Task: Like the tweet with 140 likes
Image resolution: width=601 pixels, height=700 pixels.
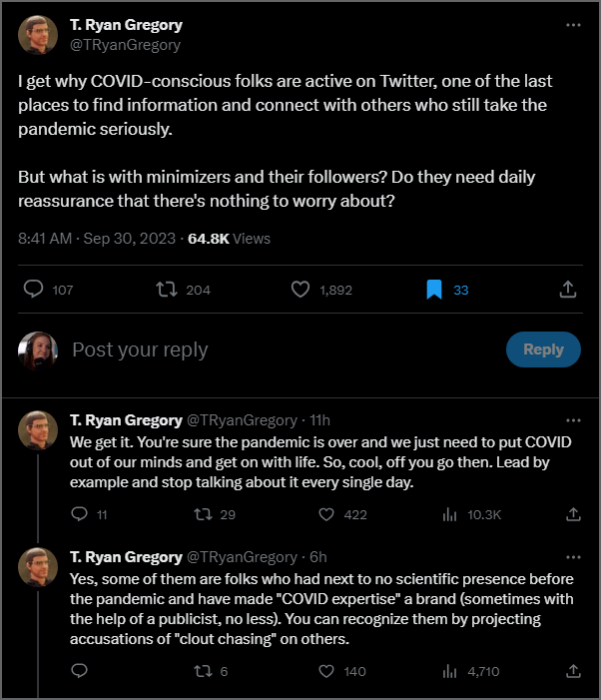Action: (x=325, y=671)
